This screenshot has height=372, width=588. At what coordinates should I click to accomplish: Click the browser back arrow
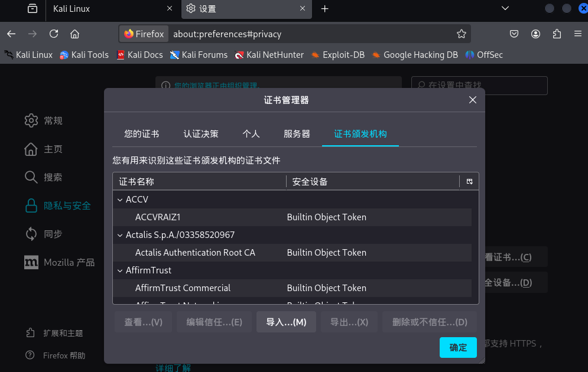(11, 34)
